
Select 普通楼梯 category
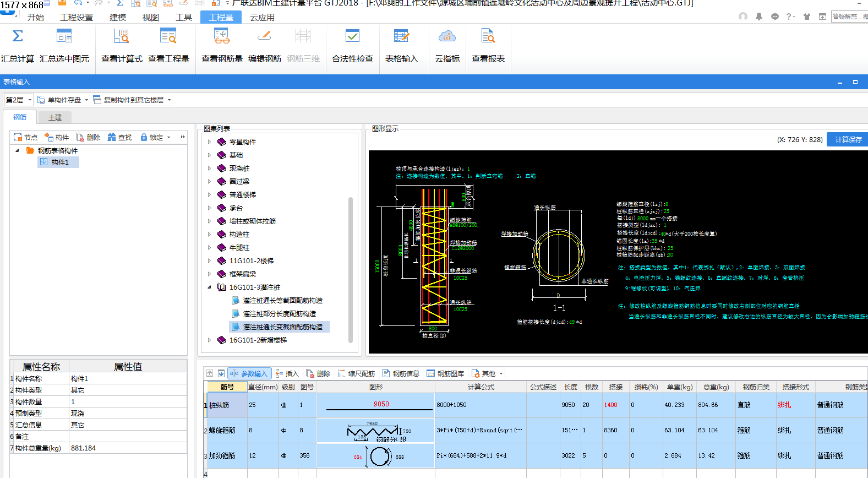pyautogui.click(x=242, y=194)
